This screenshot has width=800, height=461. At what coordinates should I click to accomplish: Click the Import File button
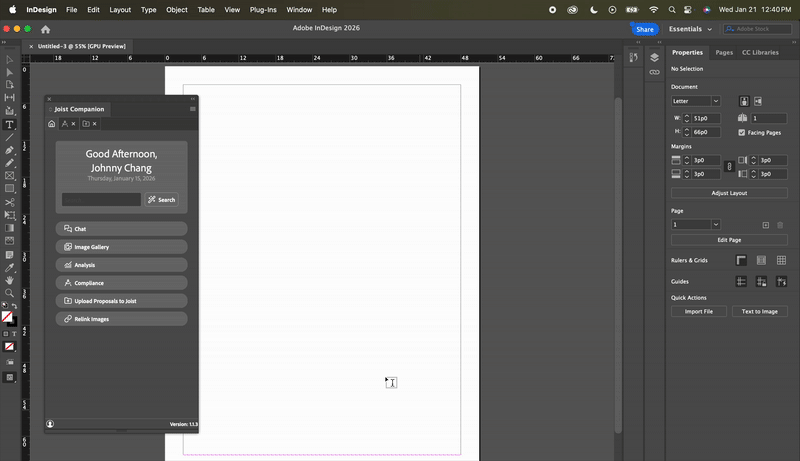[698, 312]
